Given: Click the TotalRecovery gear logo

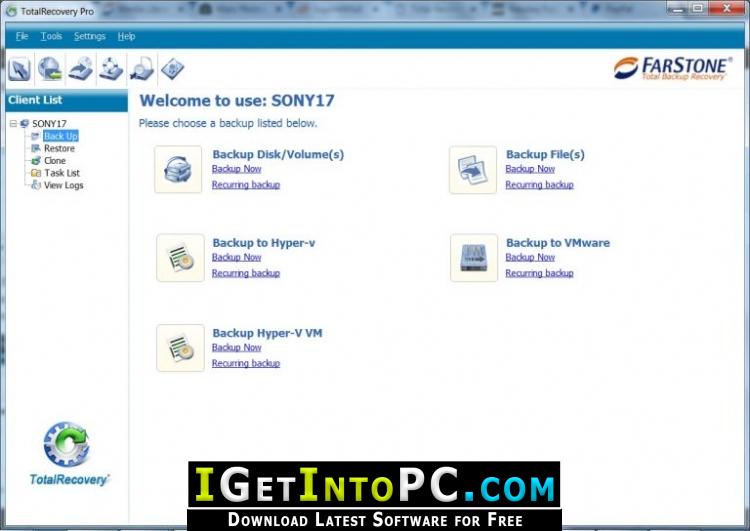Looking at the screenshot, I should tap(66, 444).
